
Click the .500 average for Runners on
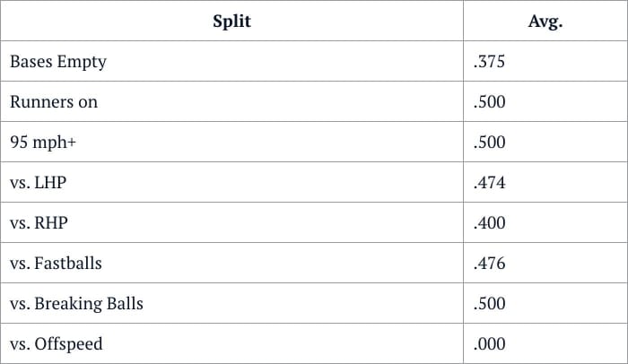click(488, 102)
